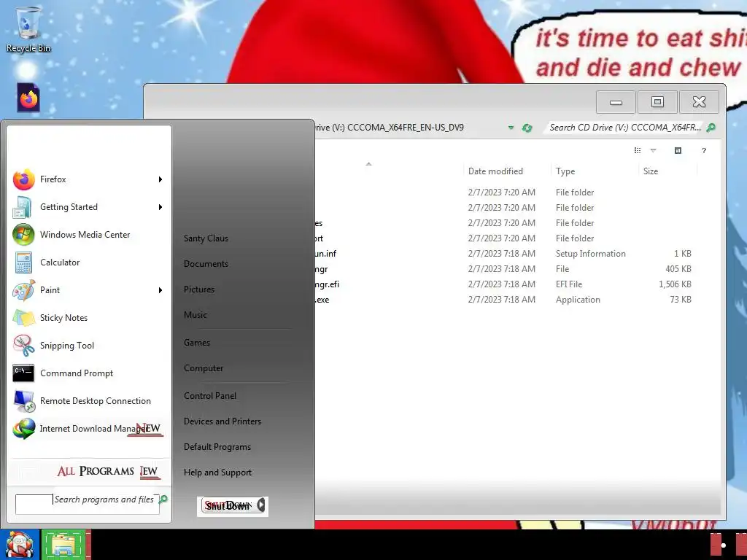The height and width of the screenshot is (560, 747).
Task: Open the Recycle Bin desktop icon
Action: point(28,29)
